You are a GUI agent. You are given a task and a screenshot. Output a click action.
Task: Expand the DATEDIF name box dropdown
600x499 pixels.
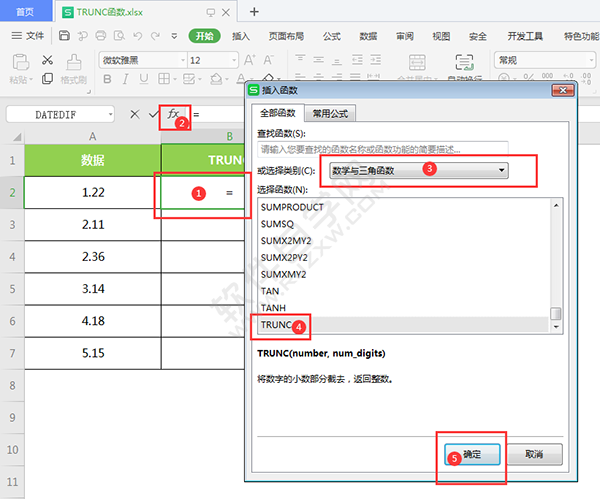(108, 115)
